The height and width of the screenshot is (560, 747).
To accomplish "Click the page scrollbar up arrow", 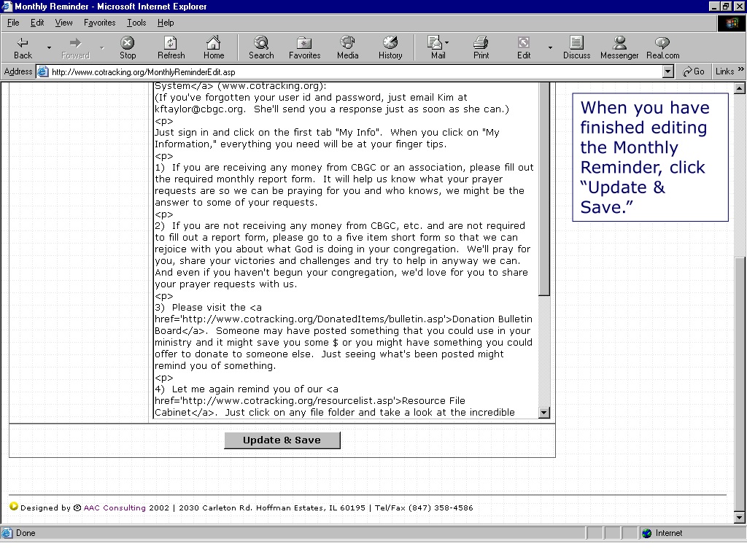I will (740, 88).
